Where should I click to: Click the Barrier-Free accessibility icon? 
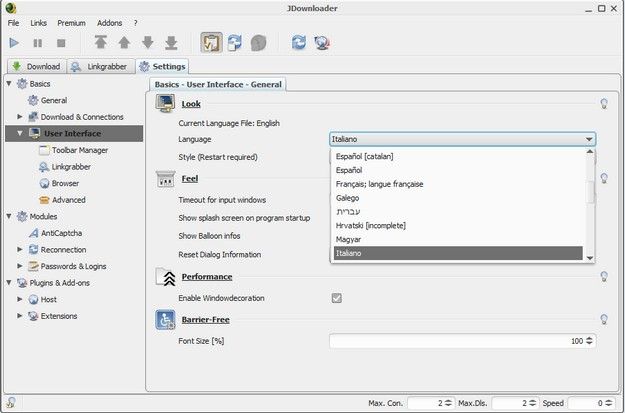pos(165,319)
